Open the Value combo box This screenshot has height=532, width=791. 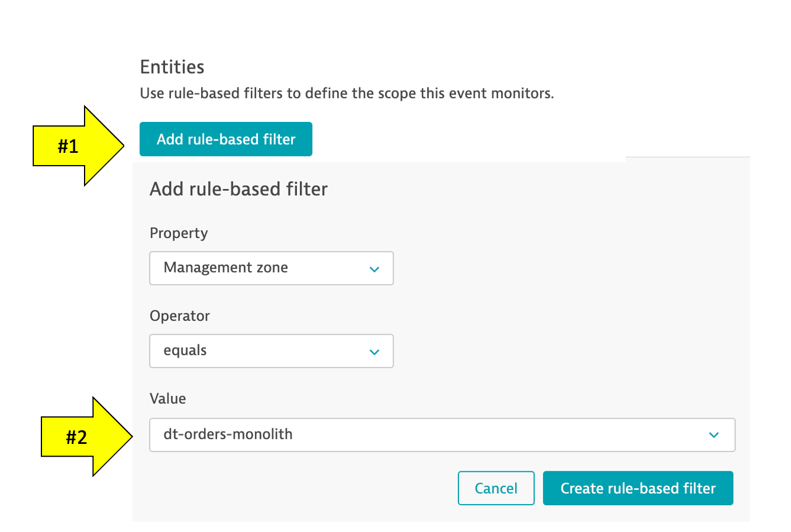pos(442,435)
